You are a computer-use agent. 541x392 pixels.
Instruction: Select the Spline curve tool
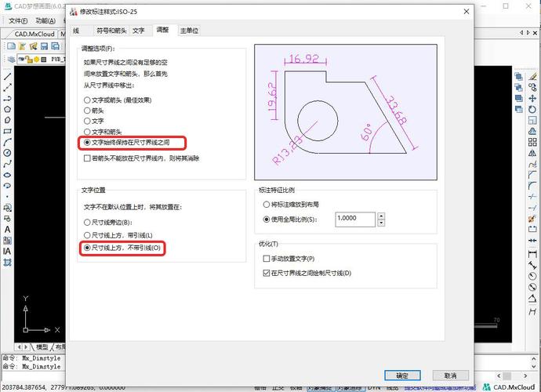coord(7,164)
